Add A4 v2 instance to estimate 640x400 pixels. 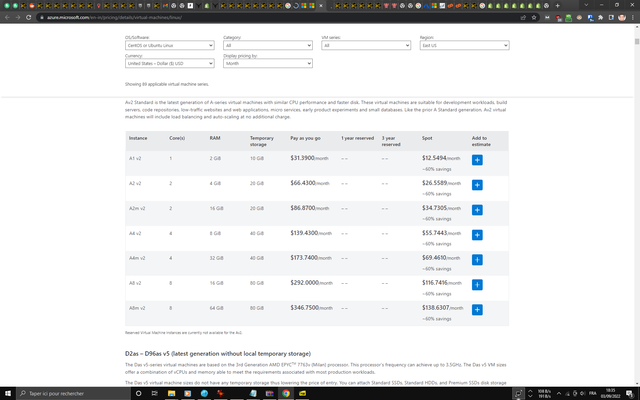coord(477,235)
